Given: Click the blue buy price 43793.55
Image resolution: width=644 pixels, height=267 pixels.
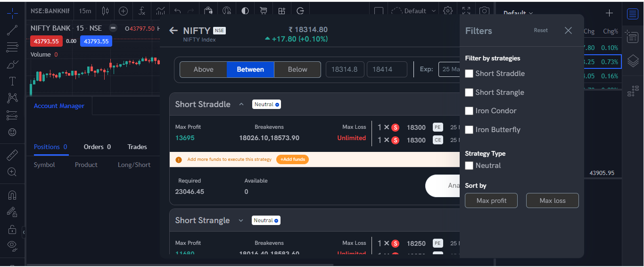Looking at the screenshot, I should [x=96, y=41].
